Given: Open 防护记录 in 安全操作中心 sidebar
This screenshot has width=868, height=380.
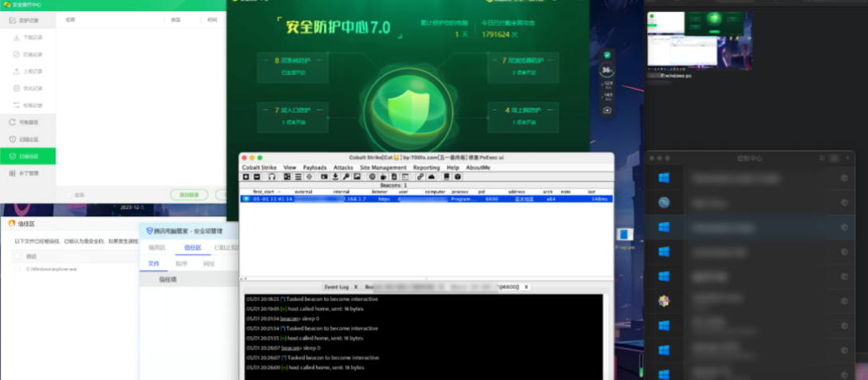Looking at the screenshot, I should [x=28, y=21].
